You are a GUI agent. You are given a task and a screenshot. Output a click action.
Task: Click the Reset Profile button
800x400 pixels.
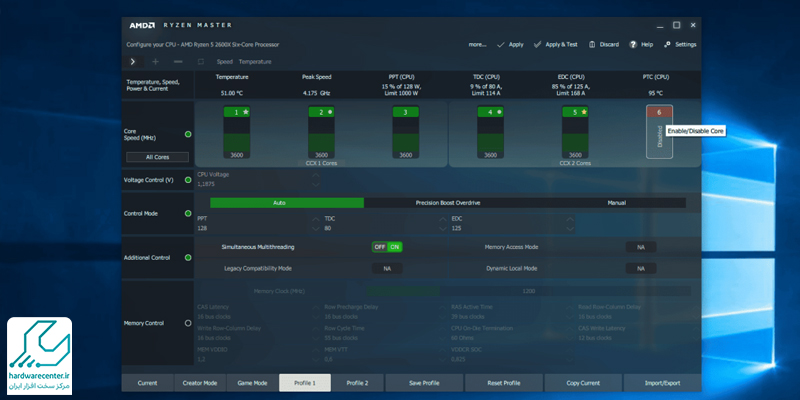504,383
